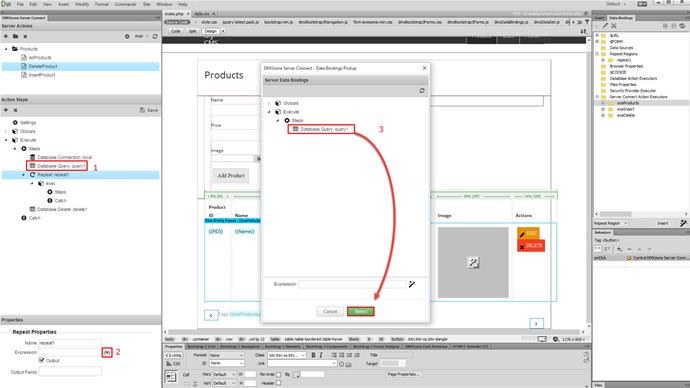Click the green Select button

pyautogui.click(x=360, y=311)
